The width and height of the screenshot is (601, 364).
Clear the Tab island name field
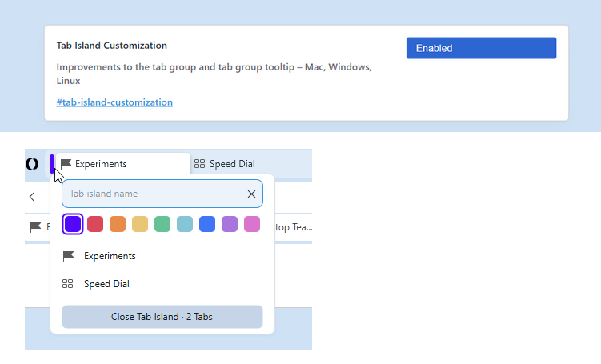click(x=251, y=194)
